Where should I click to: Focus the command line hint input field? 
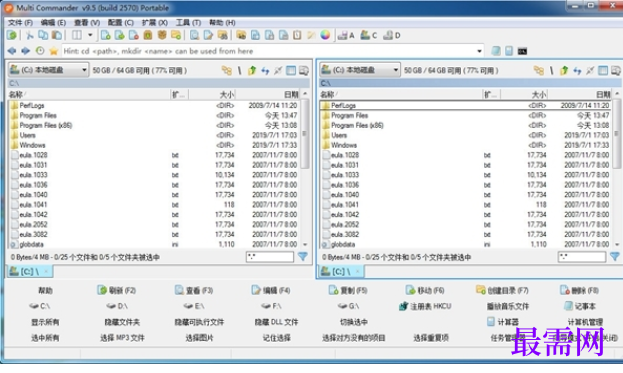tap(269, 51)
